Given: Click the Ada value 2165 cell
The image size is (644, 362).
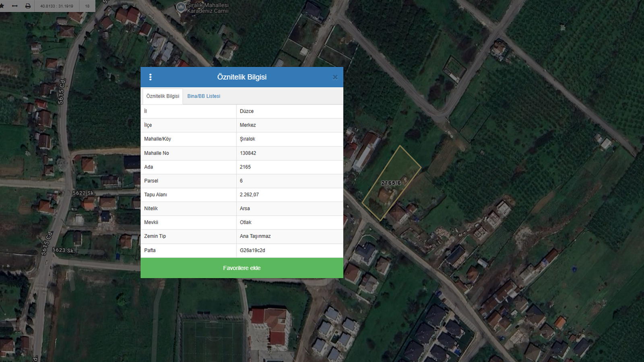Looking at the screenshot, I should tap(245, 167).
